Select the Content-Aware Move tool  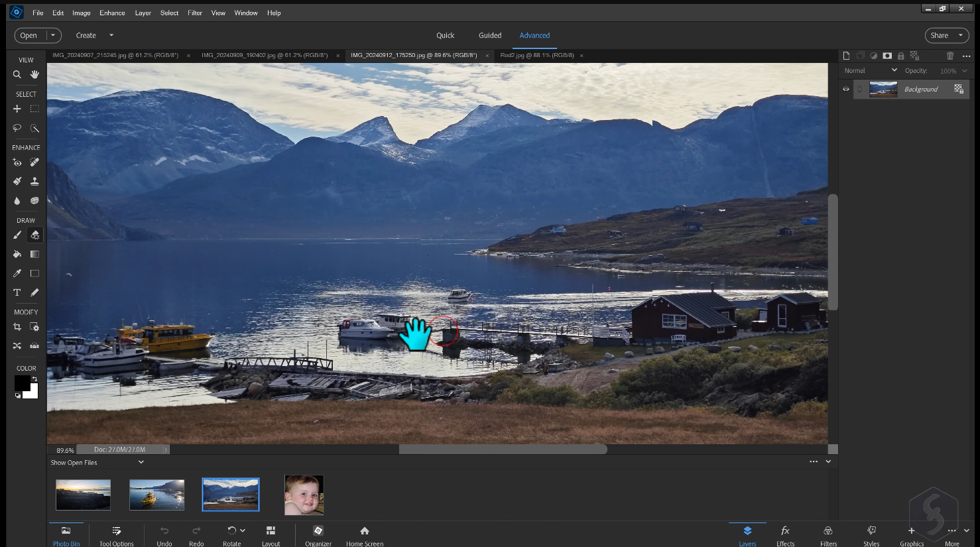pos(17,346)
